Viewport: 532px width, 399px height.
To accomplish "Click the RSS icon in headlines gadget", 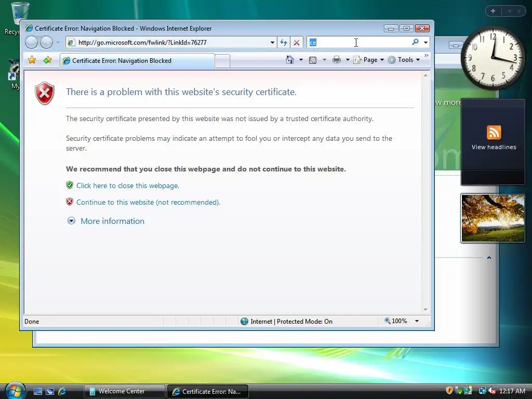I will click(x=494, y=132).
